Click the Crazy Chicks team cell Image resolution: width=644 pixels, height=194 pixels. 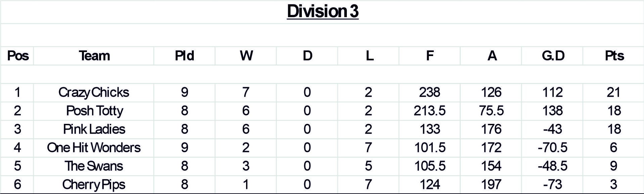pyautogui.click(x=94, y=92)
